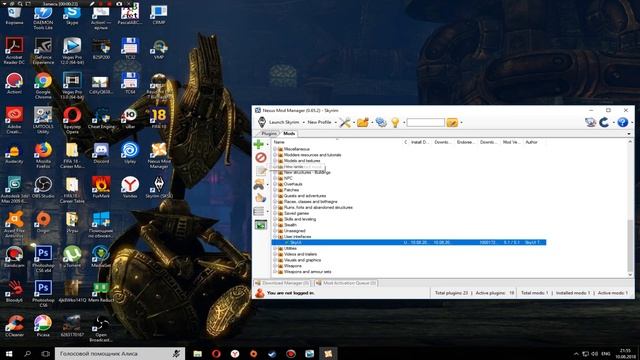Viewport: 640px width, 360px height.
Task: Open the tools wrench and screwdriver icon
Action: click(344, 122)
